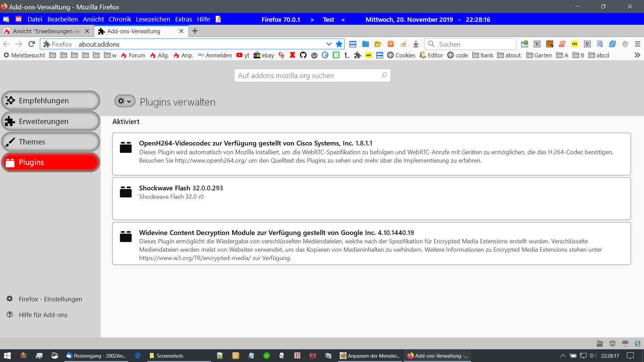Open the Shockwave Flash plugin entry
Screen dimensions: 644x362
(x=371, y=198)
